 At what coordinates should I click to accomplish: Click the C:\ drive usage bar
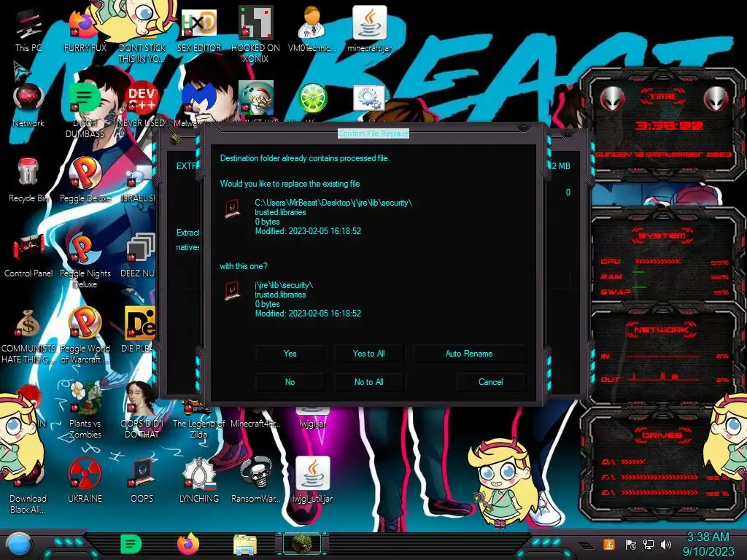[x=634, y=462]
